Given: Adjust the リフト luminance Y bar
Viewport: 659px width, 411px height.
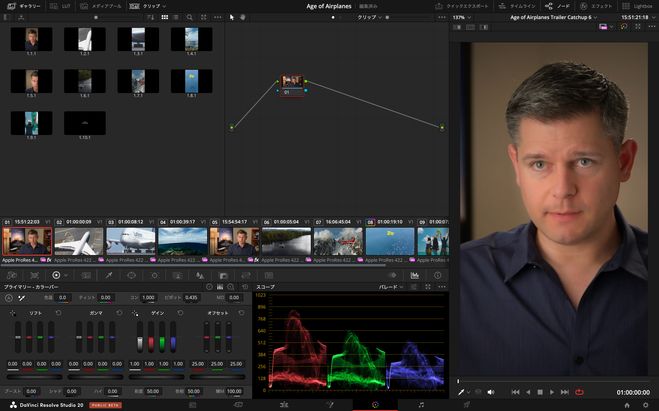Looking at the screenshot, I should (18, 337).
